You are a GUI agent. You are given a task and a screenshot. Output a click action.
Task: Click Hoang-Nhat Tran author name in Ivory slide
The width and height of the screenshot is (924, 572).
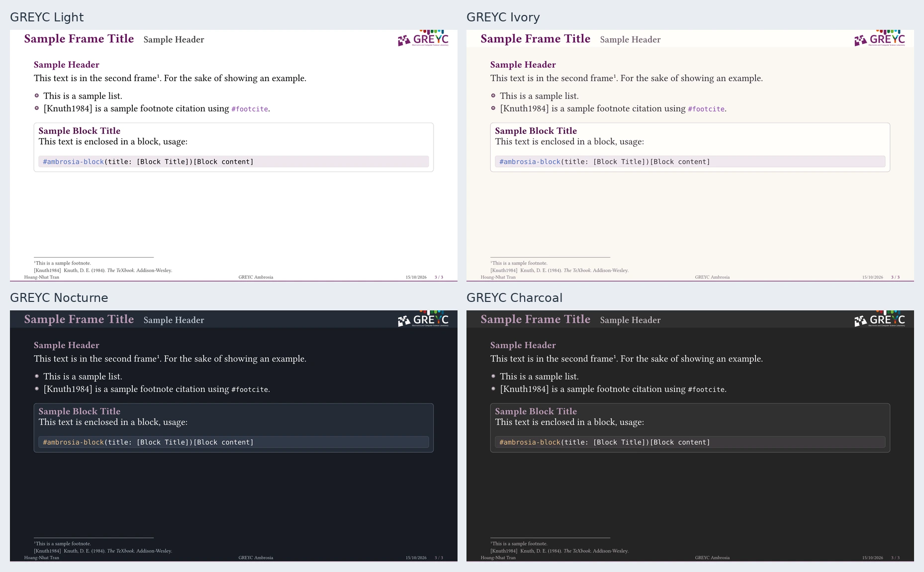(498, 277)
